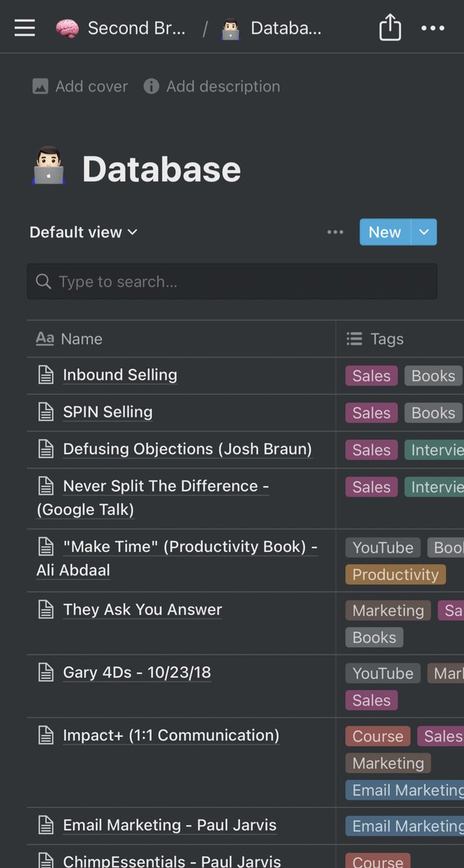Open ChimpEssentials - Paul Jarvis page
Viewport: 464px width, 868px height.
tap(172, 861)
